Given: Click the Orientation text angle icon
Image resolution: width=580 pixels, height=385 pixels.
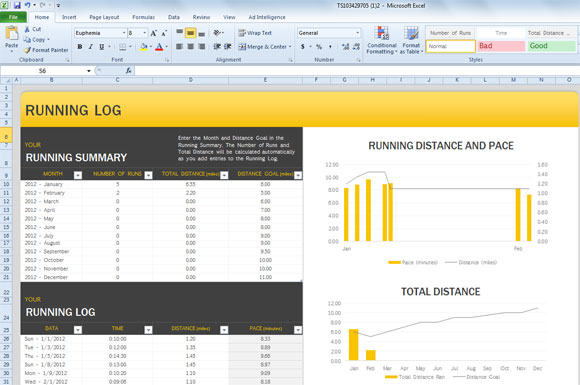Looking at the screenshot, I should click(217, 33).
